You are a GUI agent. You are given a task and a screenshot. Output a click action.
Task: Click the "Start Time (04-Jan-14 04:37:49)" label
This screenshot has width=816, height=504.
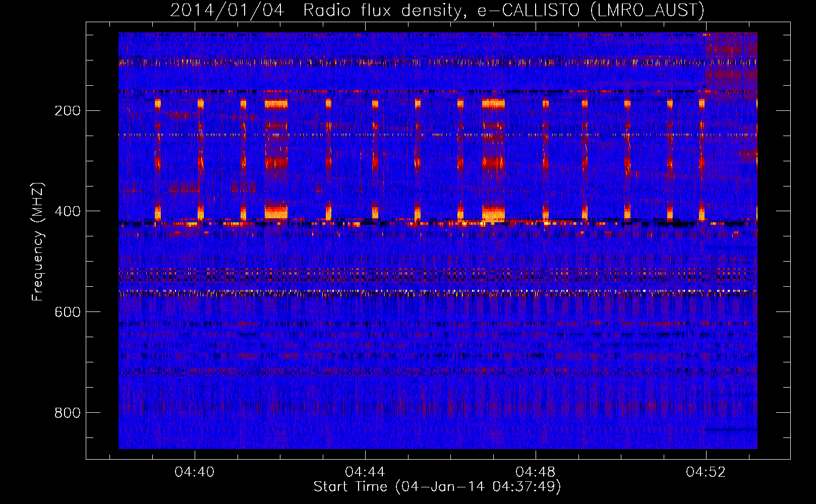pos(437,487)
